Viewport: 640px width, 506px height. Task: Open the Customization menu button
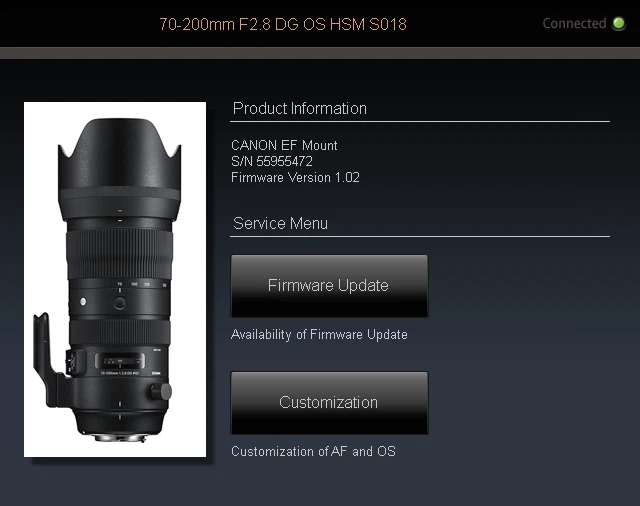[329, 403]
